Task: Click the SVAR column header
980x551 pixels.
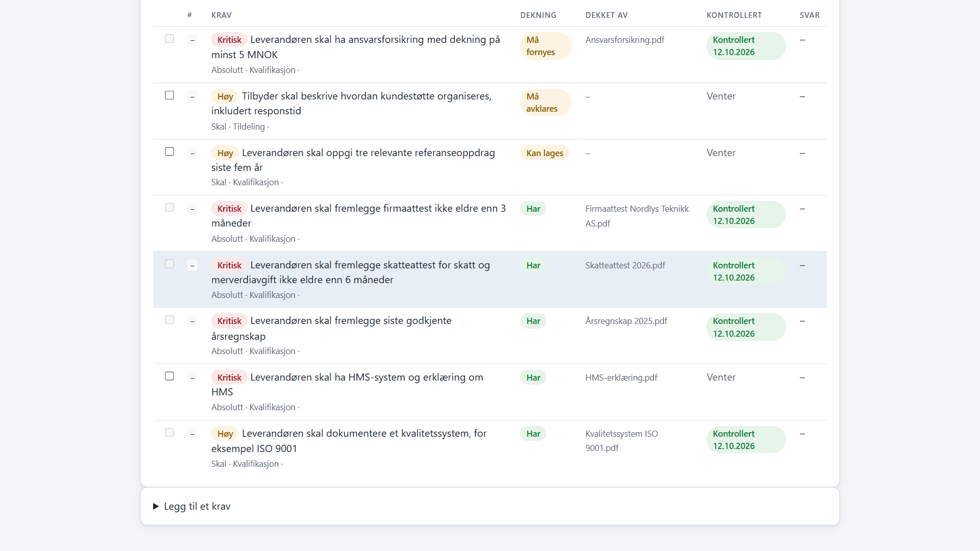Action: pos(810,15)
